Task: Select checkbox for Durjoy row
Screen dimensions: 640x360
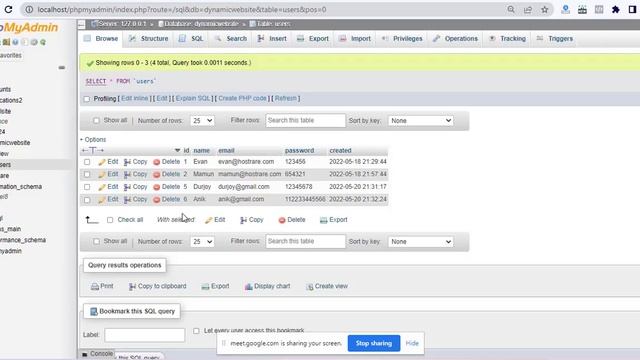Action: click(87, 187)
